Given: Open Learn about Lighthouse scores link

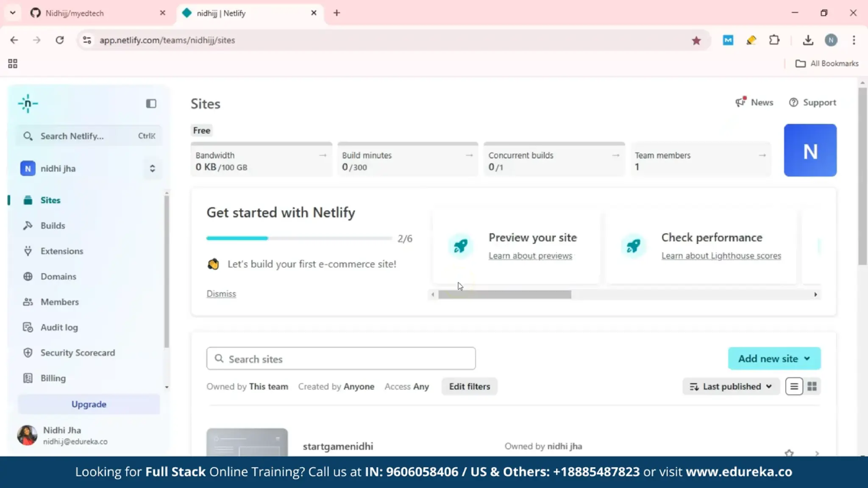Looking at the screenshot, I should click(x=721, y=256).
